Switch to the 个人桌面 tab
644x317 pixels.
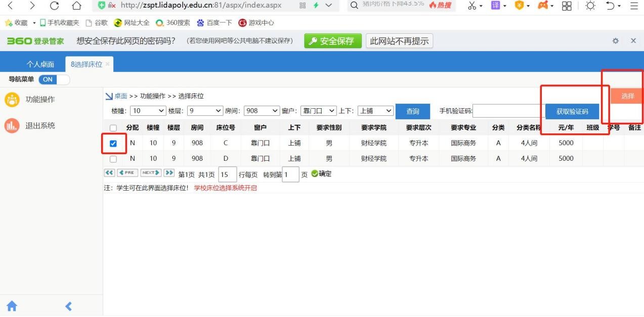click(40, 64)
